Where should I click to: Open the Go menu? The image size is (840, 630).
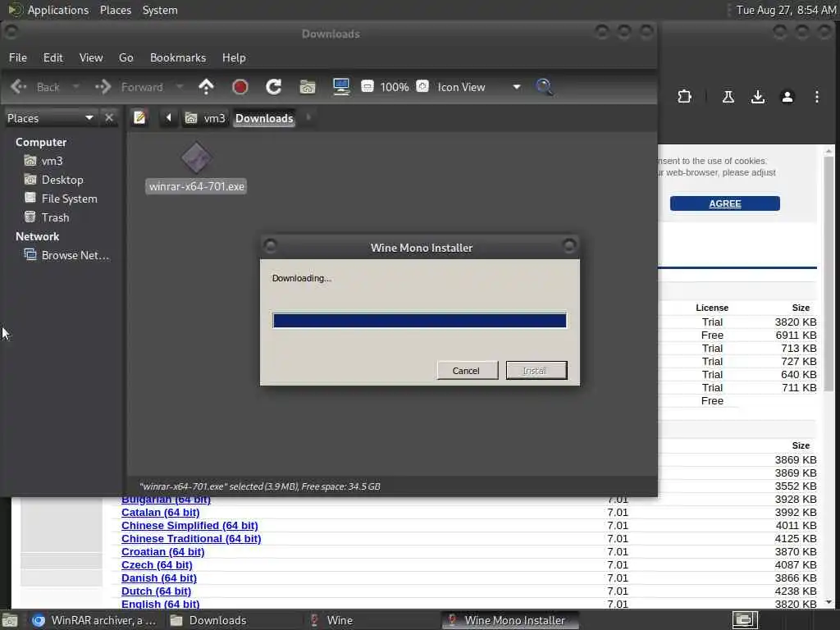[x=126, y=57]
